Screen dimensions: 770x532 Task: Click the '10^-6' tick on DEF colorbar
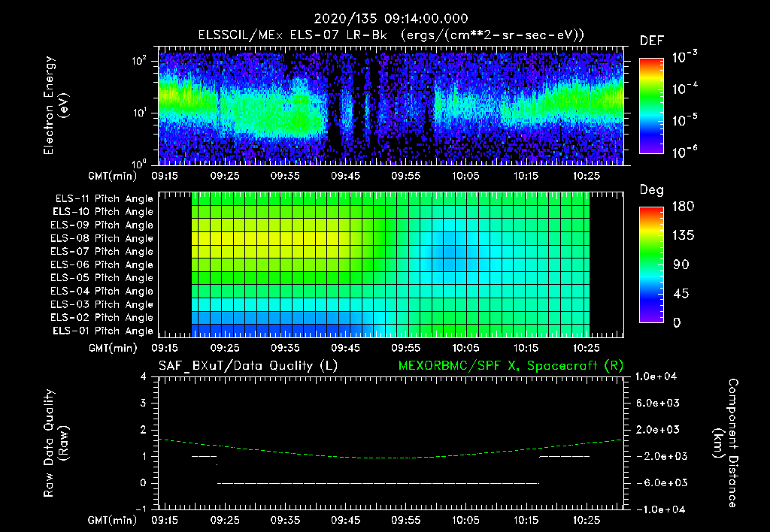pyautogui.click(x=685, y=152)
